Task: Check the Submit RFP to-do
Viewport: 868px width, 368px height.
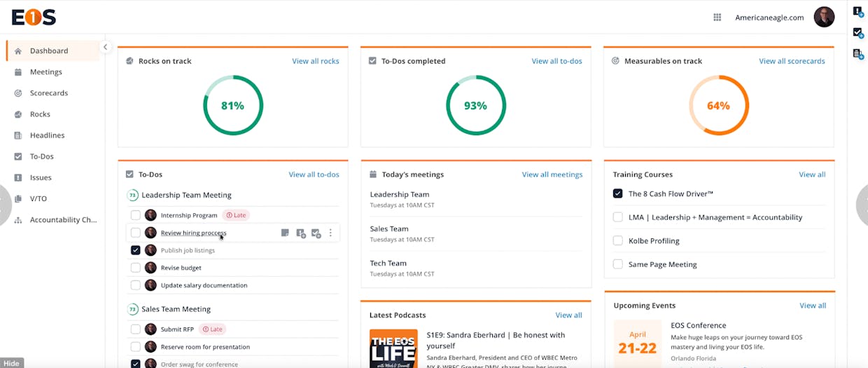Action: point(136,329)
